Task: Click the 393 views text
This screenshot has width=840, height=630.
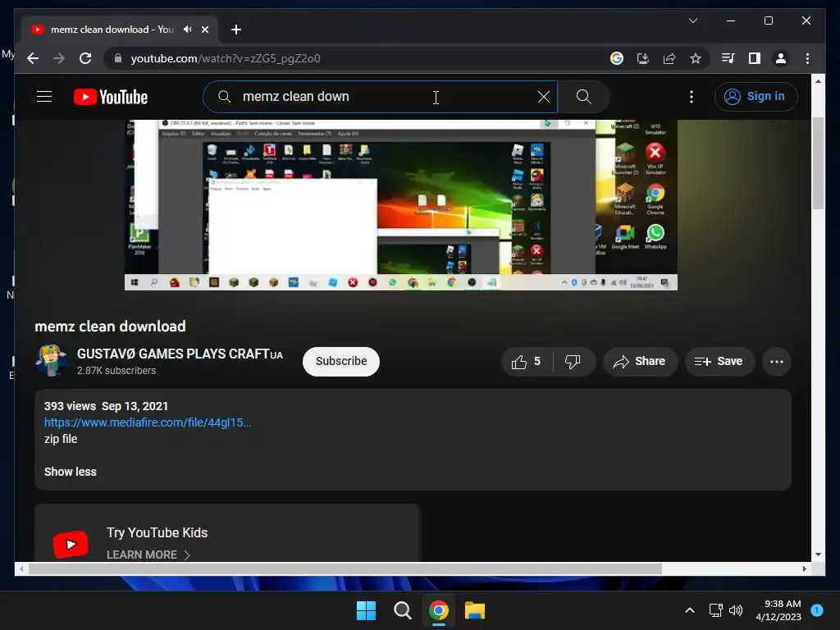Action: click(71, 406)
